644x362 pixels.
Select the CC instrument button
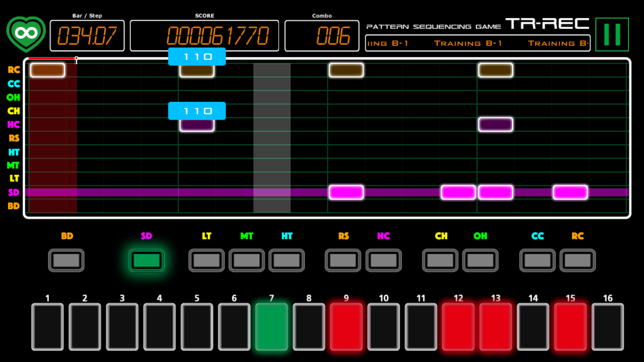537,260
